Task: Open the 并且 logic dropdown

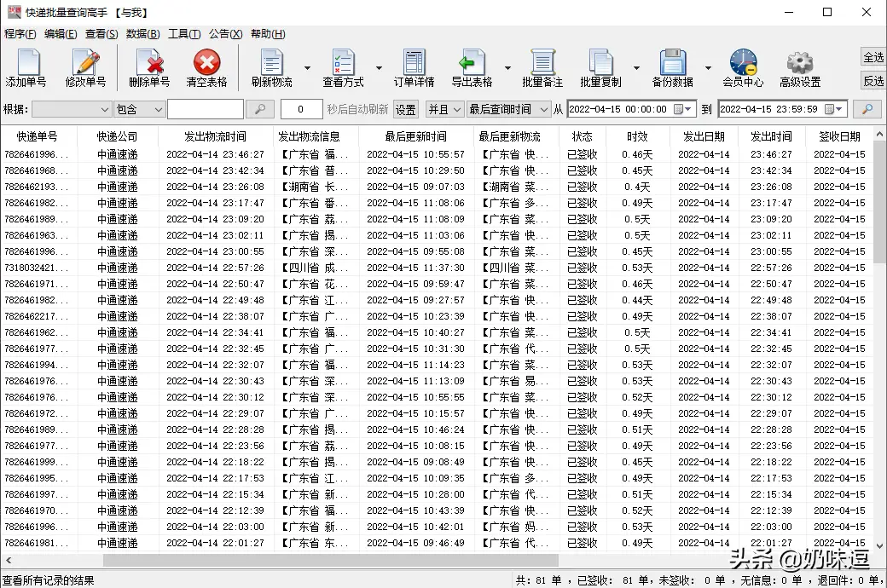Action: [444, 109]
